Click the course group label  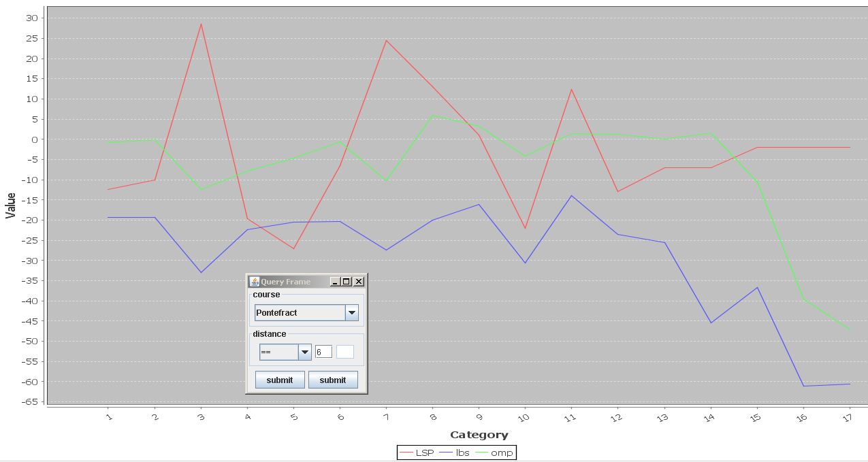266,295
